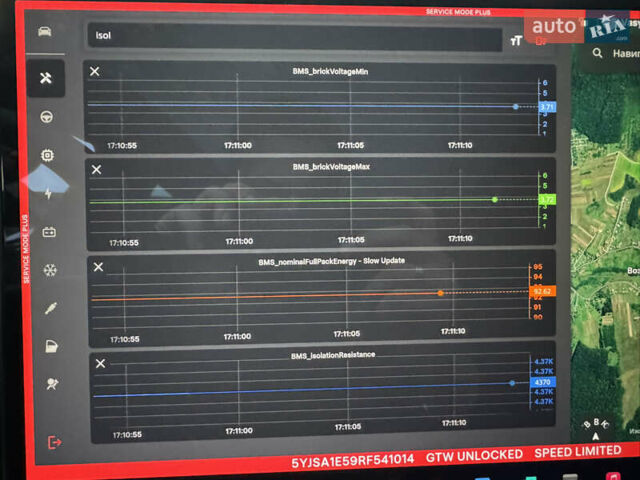The width and height of the screenshot is (640, 480).
Task: Open the car overview icon in sidebar
Action: 44,31
